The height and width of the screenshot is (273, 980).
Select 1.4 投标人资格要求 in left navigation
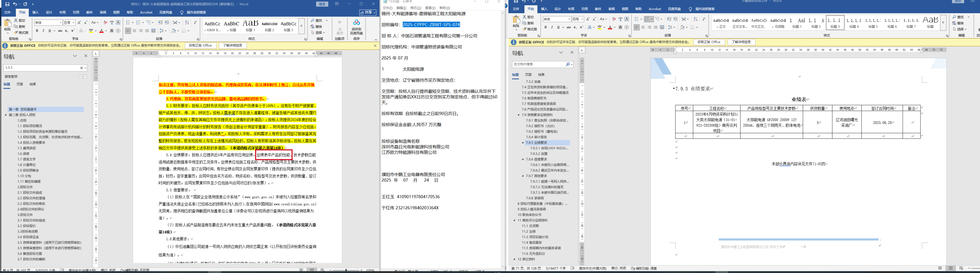tap(31, 143)
